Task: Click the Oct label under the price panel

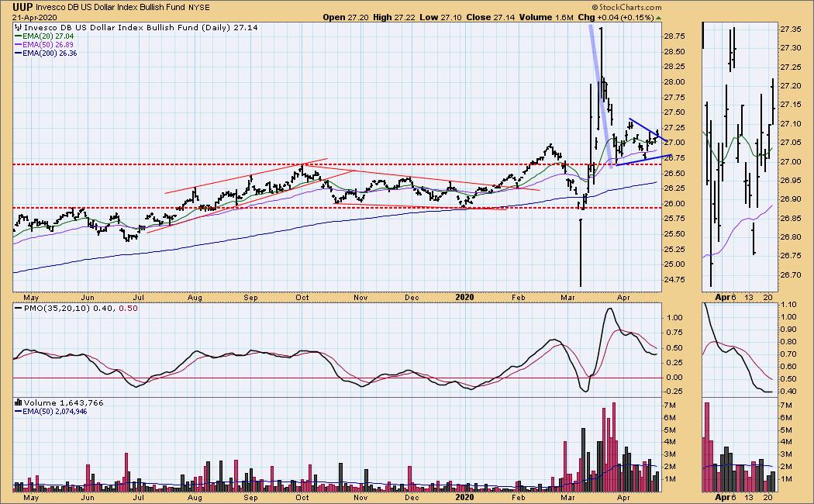Action: pyautogui.click(x=302, y=298)
